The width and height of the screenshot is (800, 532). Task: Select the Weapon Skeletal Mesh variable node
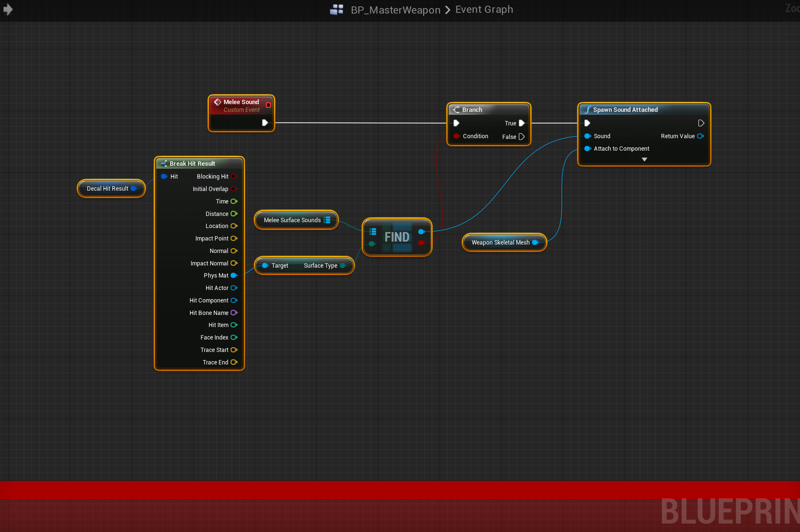(x=500, y=242)
